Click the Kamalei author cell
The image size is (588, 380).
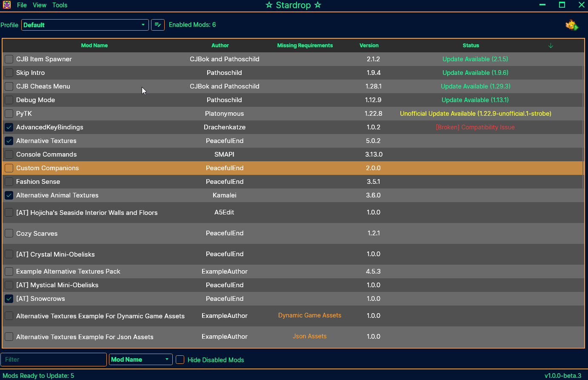point(225,195)
